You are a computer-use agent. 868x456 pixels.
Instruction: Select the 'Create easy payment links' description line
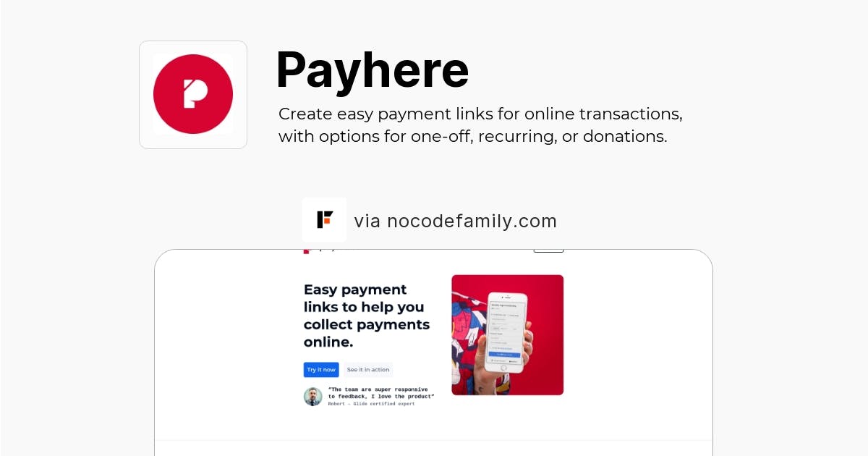click(480, 114)
